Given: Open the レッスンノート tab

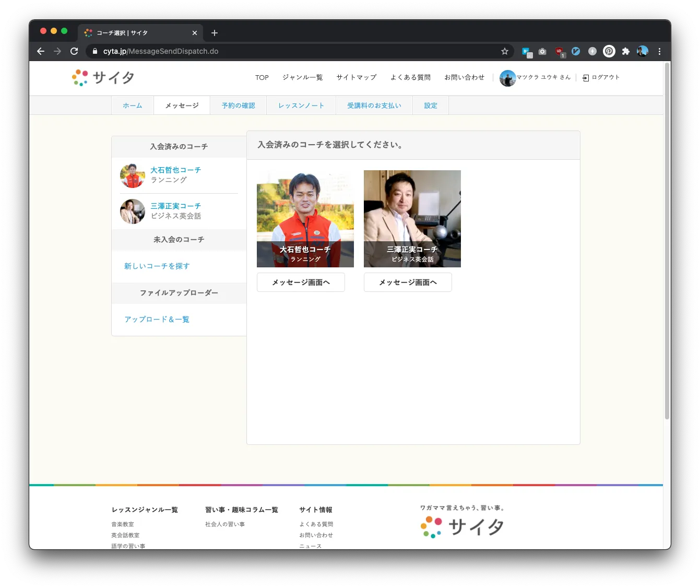Looking at the screenshot, I should point(301,105).
